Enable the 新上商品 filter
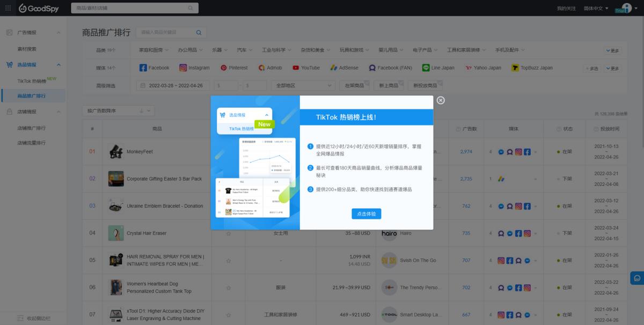 click(389, 85)
